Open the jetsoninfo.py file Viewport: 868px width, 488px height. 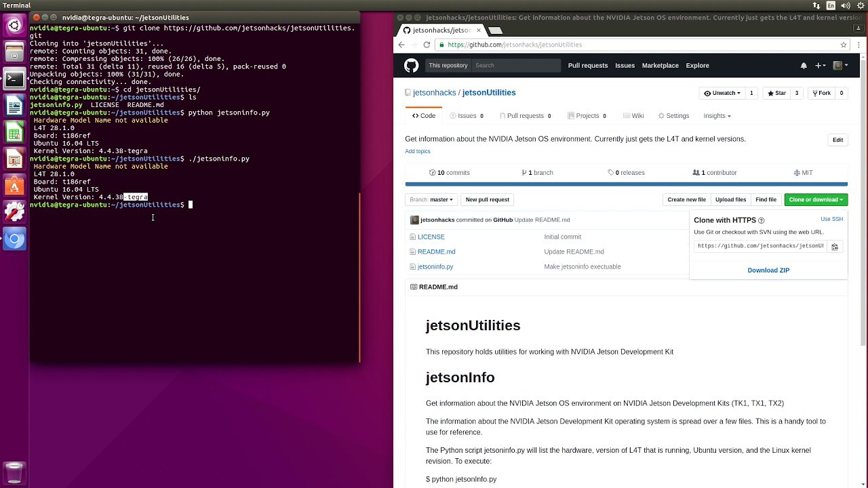click(x=435, y=267)
